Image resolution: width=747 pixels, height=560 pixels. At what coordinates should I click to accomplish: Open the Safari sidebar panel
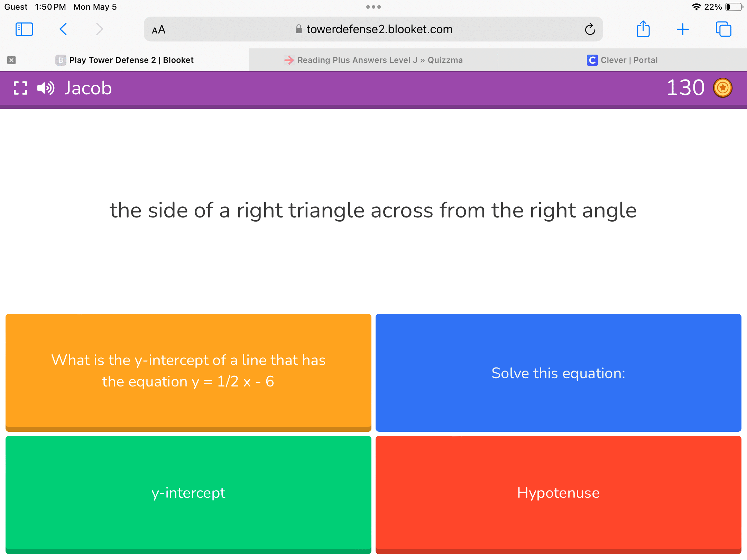(24, 29)
